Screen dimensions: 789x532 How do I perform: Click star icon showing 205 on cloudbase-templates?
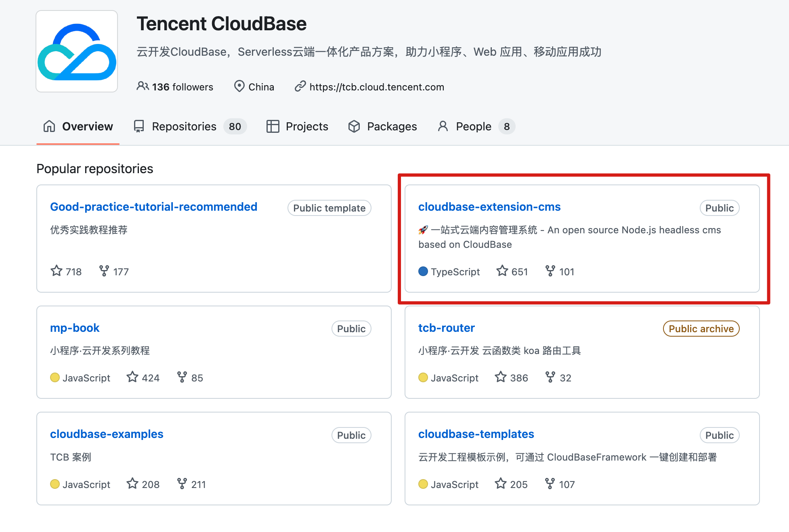[x=501, y=483]
